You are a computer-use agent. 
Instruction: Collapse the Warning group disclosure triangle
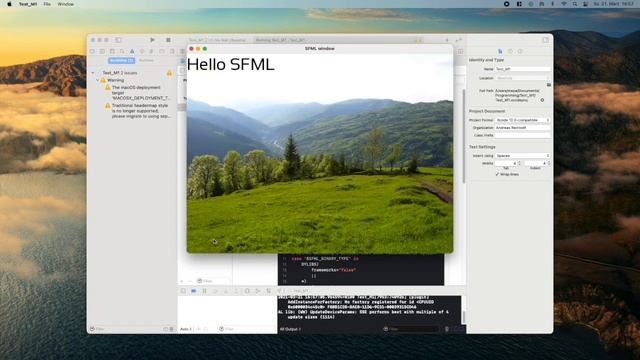tap(98, 80)
